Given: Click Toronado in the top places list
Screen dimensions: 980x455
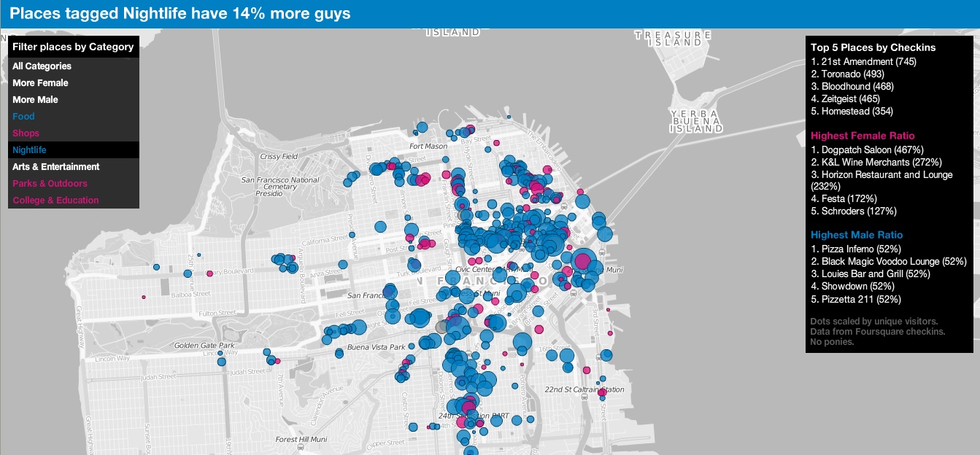Looking at the screenshot, I should pyautogui.click(x=847, y=74).
